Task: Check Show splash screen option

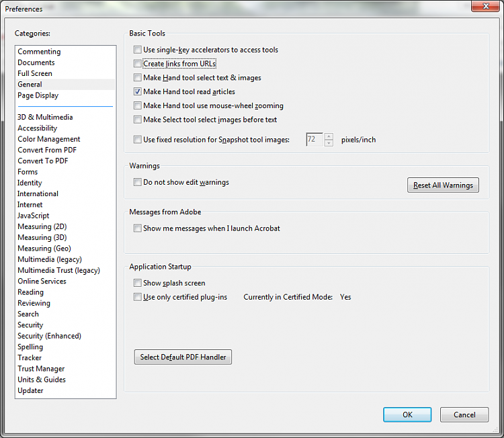Action: 138,283
